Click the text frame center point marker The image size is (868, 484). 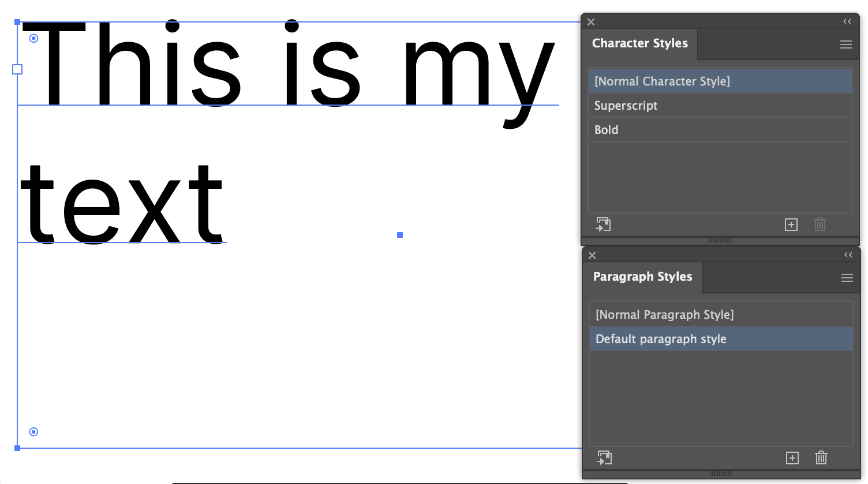[400, 235]
